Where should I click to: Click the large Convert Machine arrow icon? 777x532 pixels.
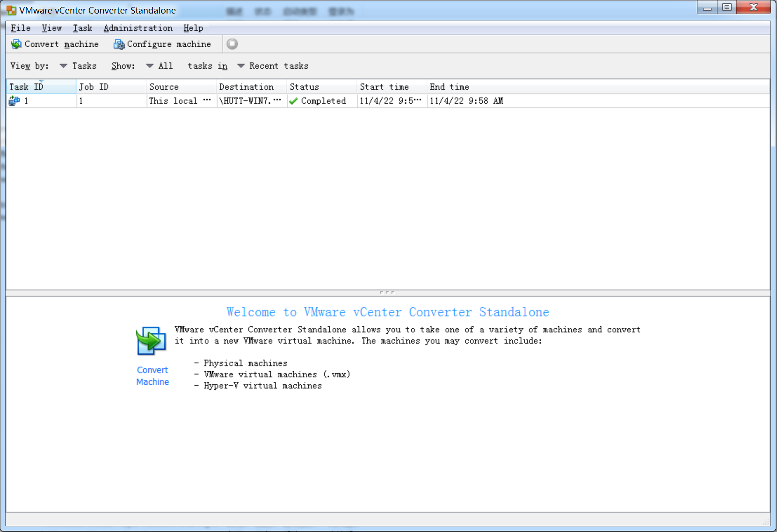pyautogui.click(x=151, y=341)
